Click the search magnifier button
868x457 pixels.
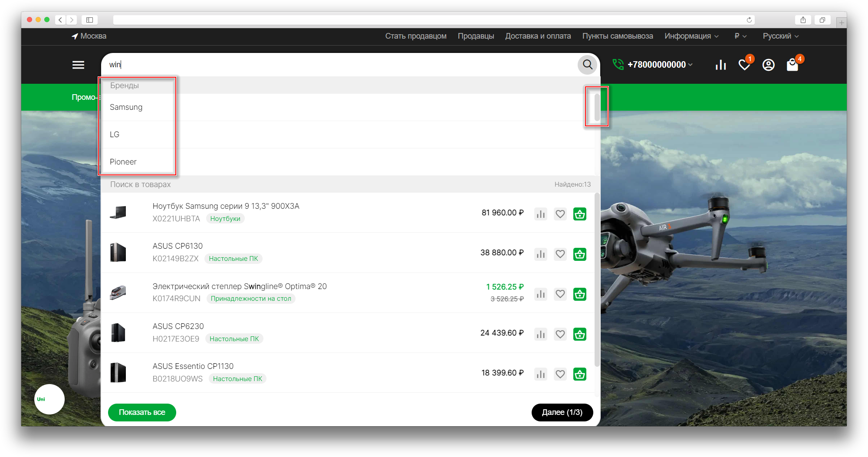click(587, 65)
